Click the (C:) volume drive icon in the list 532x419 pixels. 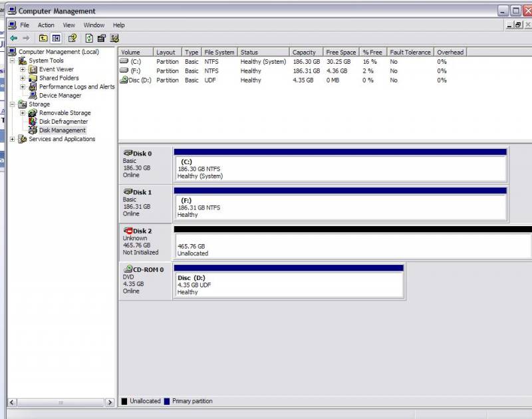[124, 61]
